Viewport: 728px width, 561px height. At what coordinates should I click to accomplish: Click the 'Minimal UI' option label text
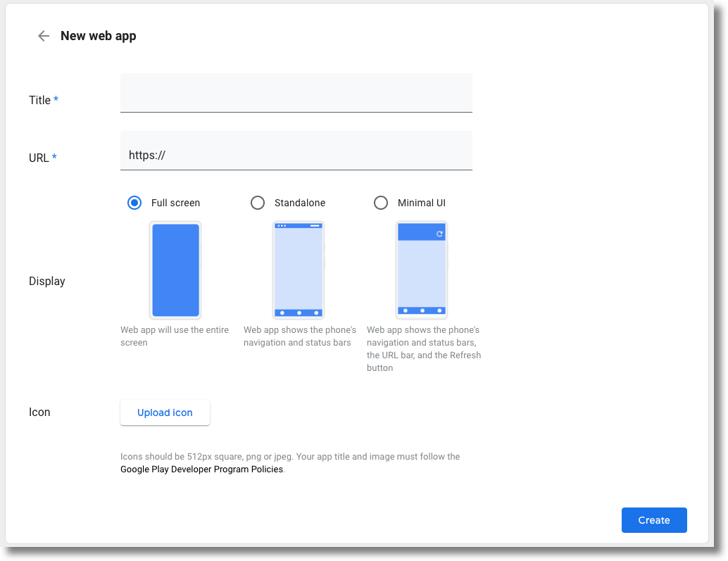click(x=421, y=203)
